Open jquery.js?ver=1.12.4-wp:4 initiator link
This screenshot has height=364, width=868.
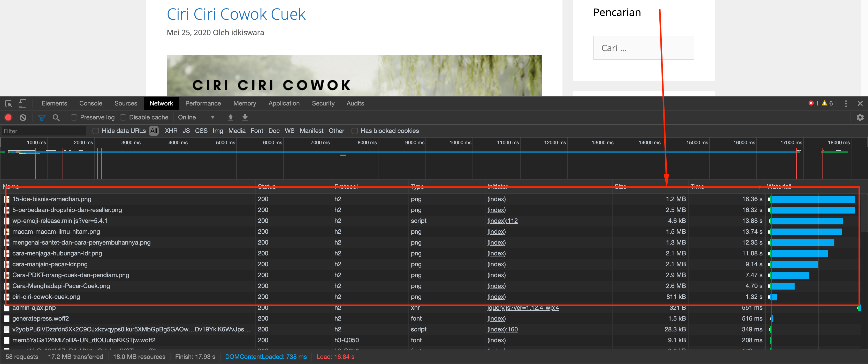(x=523, y=308)
